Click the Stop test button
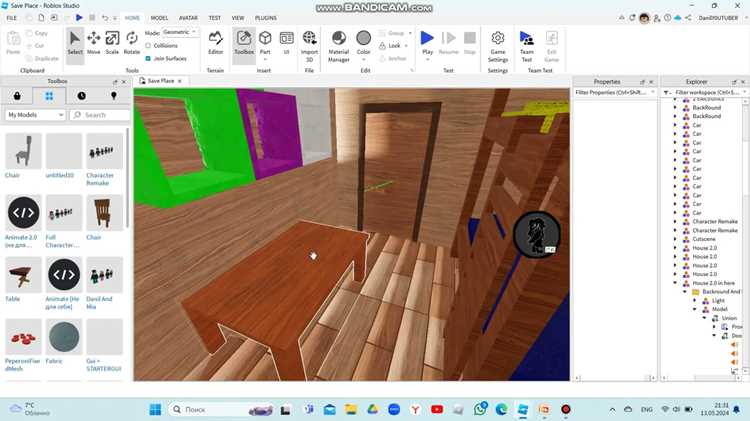Viewport: 750px width, 421px height. 470,42
